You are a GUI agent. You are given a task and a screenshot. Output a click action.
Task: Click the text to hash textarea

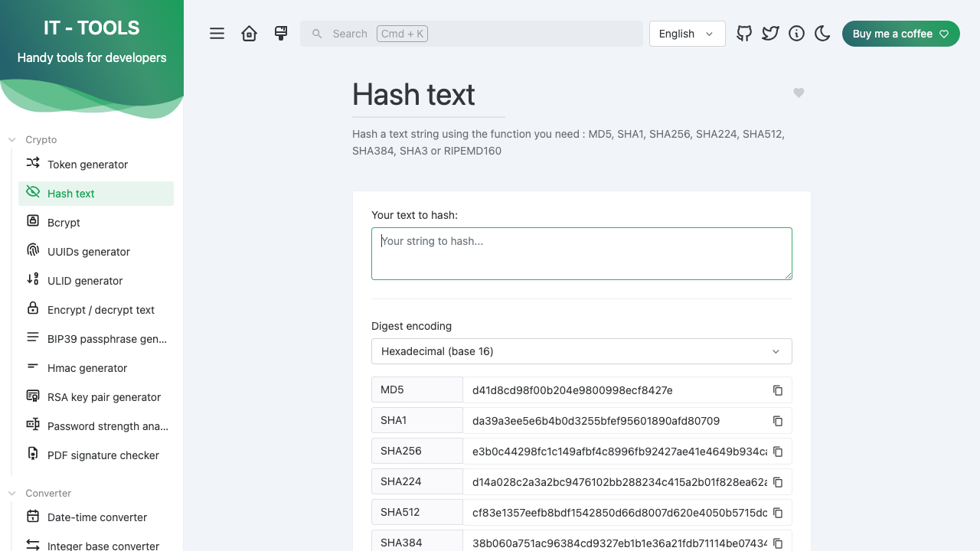coord(582,253)
